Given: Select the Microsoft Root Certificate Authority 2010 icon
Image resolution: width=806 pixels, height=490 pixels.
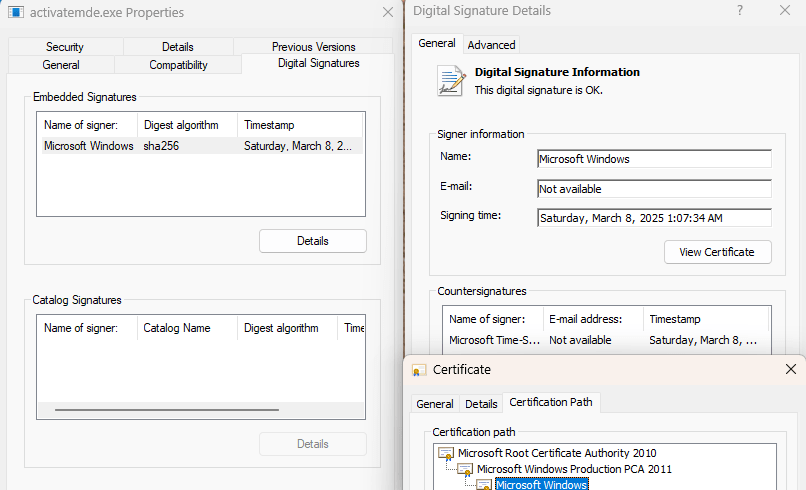Looking at the screenshot, I should [x=446, y=453].
